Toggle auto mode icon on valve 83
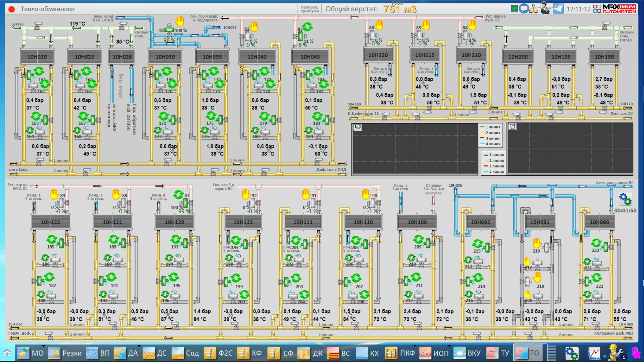This screenshot has width=644, height=362. point(307,26)
